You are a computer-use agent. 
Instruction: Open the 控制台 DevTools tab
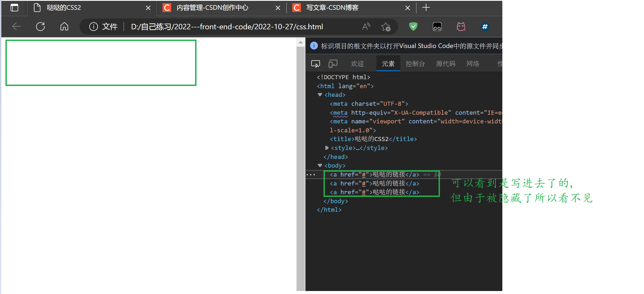pos(415,64)
